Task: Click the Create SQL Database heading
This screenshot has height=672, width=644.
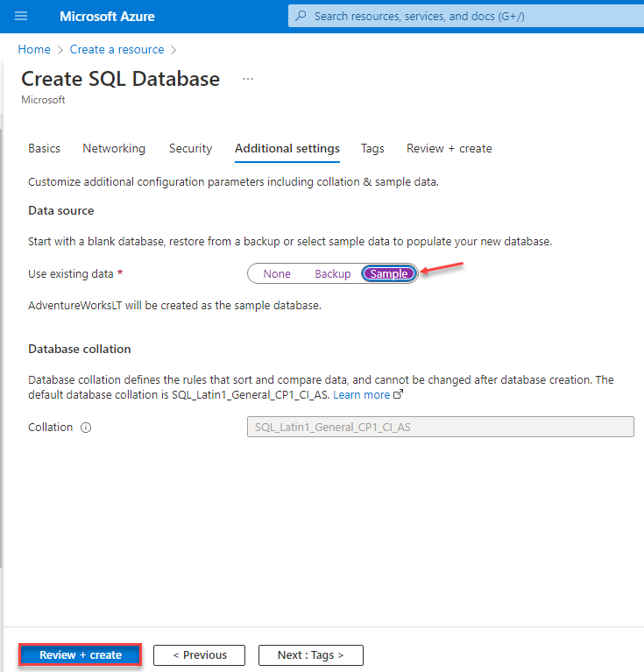Action: (120, 79)
